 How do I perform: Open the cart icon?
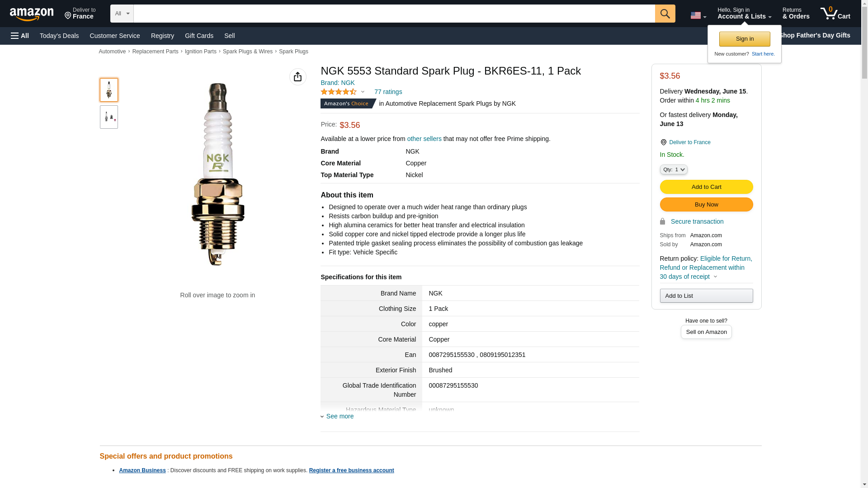pos(835,14)
